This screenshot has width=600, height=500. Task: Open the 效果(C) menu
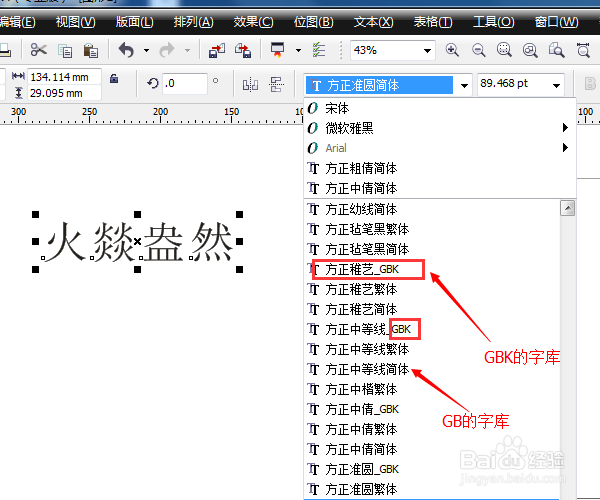[x=253, y=22]
